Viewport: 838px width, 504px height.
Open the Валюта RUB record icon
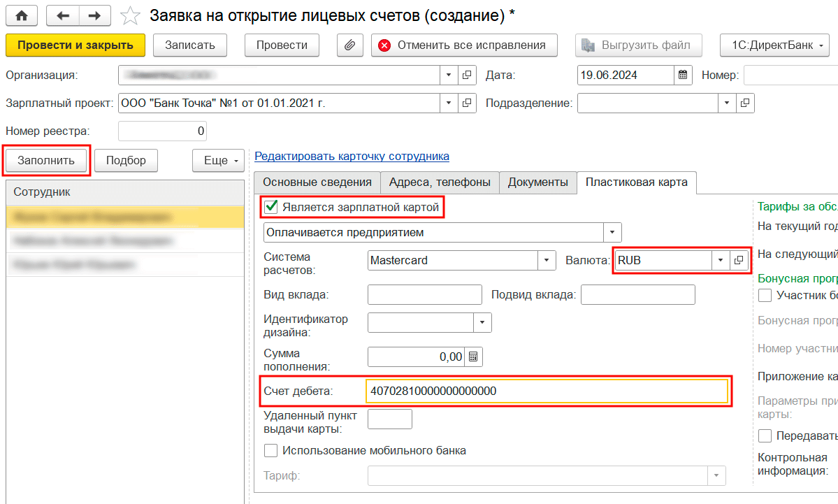738,261
